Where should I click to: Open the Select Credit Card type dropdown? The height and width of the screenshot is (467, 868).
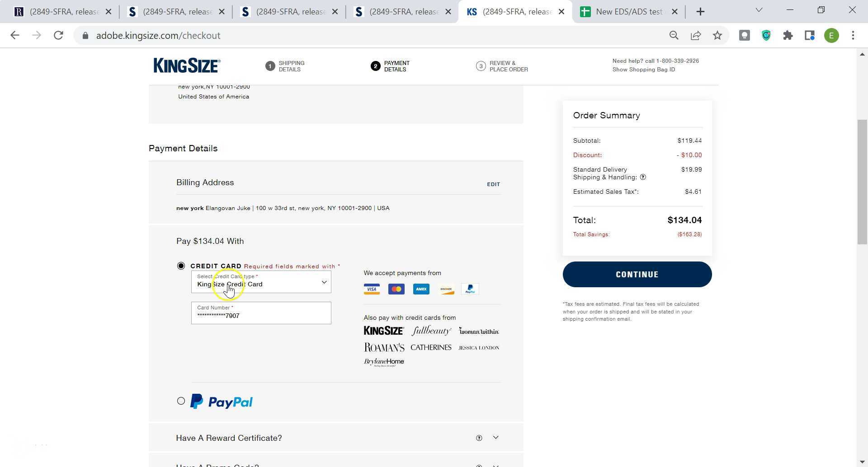point(261,282)
